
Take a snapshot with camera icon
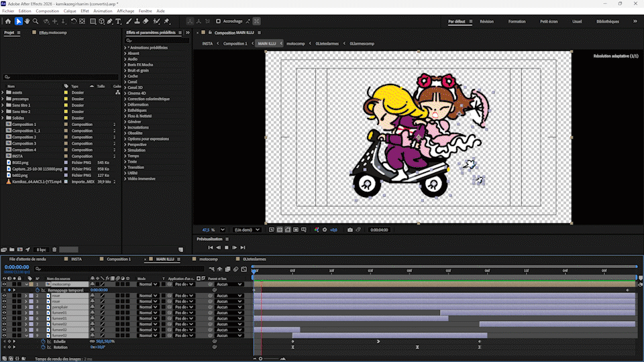coord(350,230)
